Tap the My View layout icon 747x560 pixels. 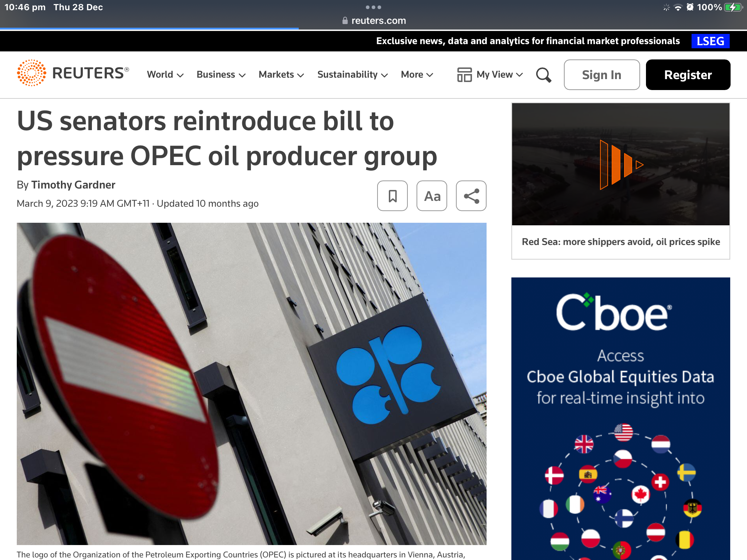pos(464,75)
